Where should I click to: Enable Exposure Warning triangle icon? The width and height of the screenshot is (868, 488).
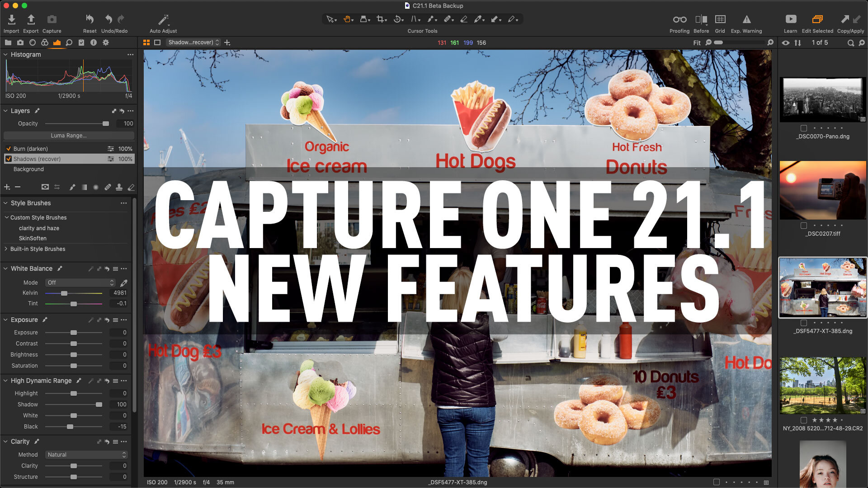[746, 19]
